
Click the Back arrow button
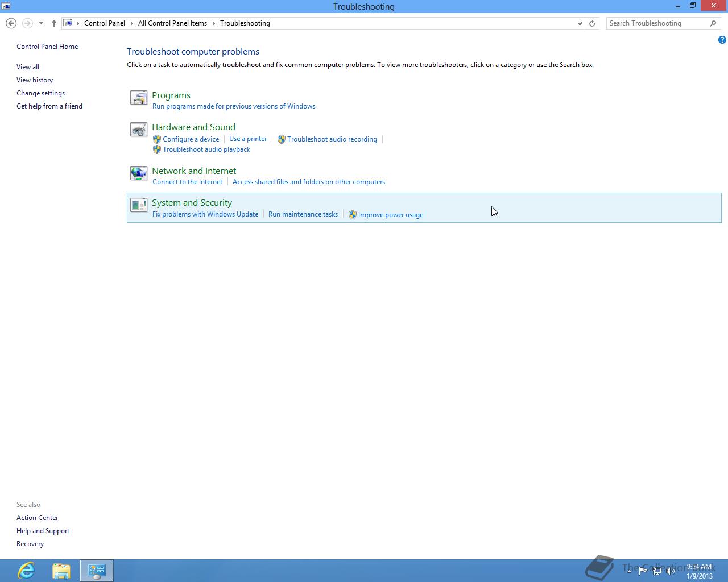pyautogui.click(x=11, y=23)
